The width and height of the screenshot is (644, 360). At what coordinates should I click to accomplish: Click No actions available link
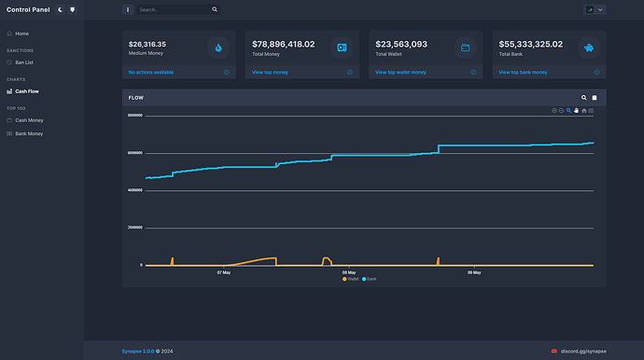pyautogui.click(x=150, y=72)
